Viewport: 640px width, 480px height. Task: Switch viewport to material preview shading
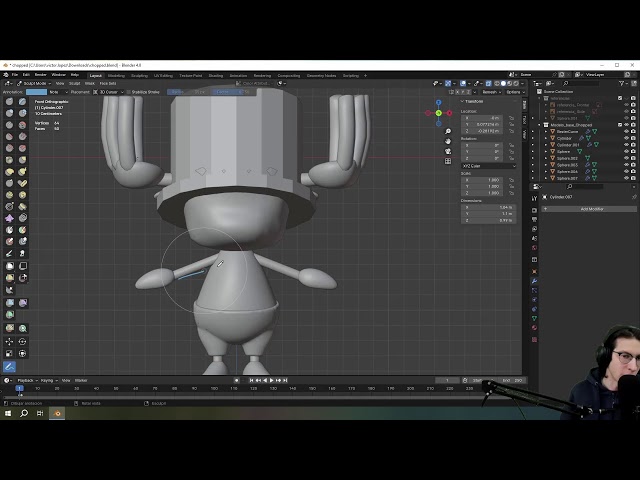(510, 83)
